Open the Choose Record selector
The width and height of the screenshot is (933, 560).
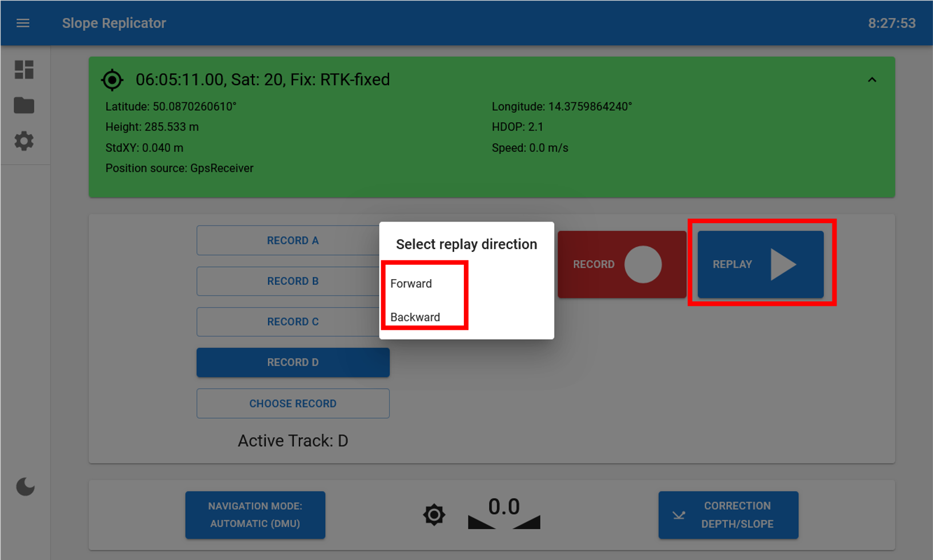pos(293,404)
